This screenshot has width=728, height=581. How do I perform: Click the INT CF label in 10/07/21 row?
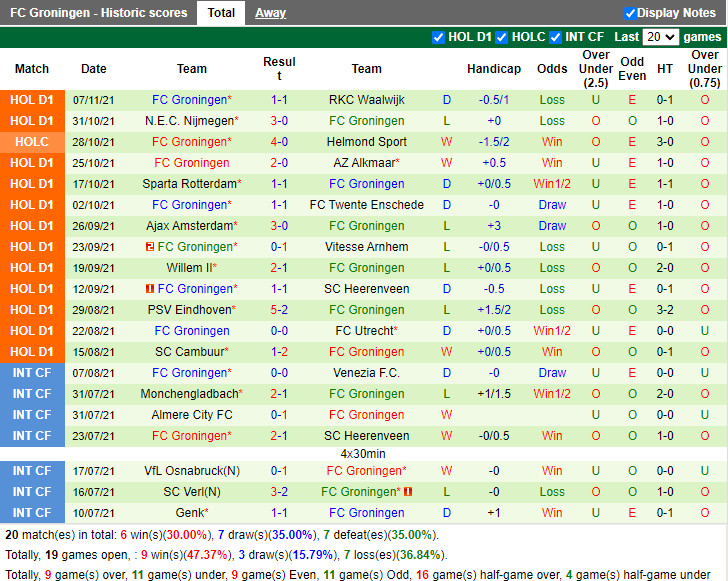pos(32,513)
